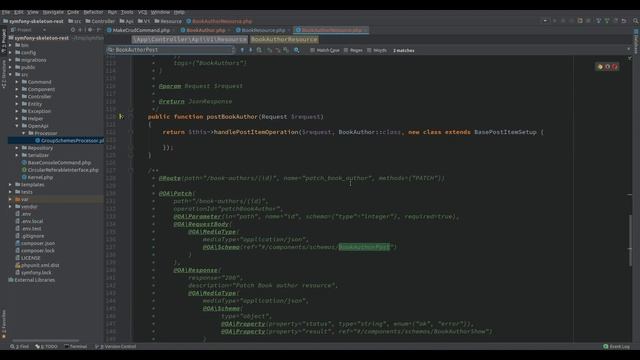Viewport: 640px width, 360px height.
Task: Open the Refactor menu
Action: [93, 12]
